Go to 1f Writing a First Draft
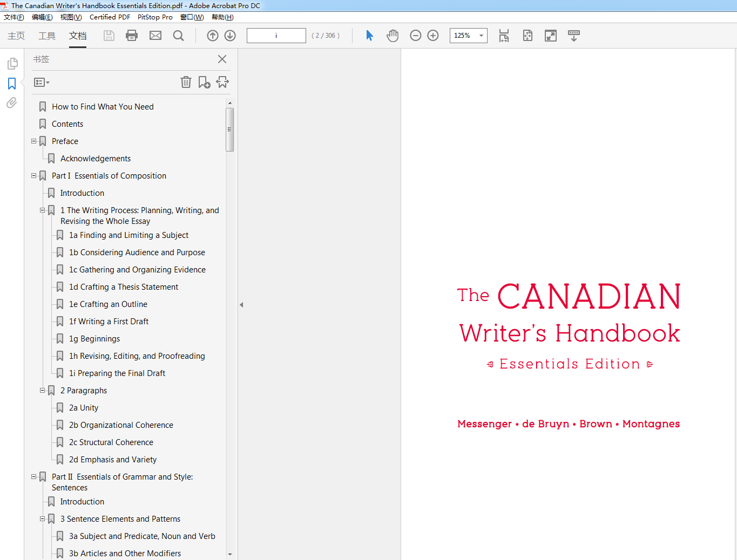 [109, 322]
